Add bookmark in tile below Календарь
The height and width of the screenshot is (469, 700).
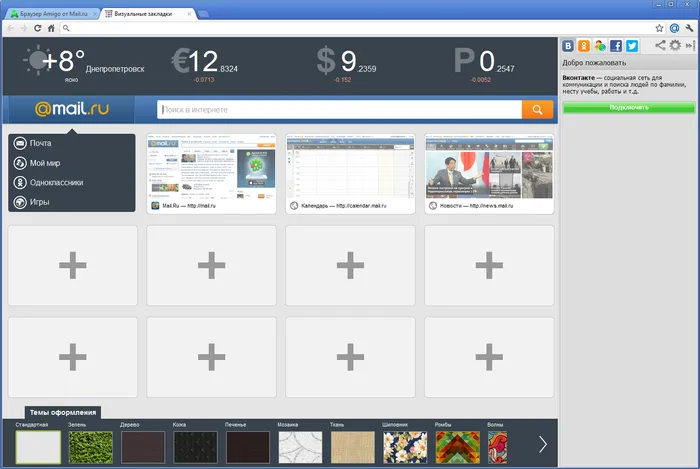[350, 266]
